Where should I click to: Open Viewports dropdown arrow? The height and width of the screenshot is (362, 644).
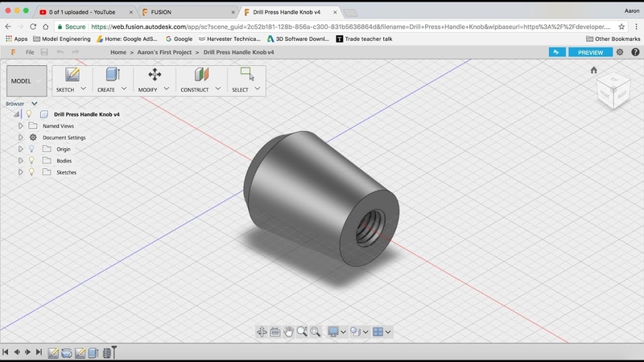tap(388, 331)
